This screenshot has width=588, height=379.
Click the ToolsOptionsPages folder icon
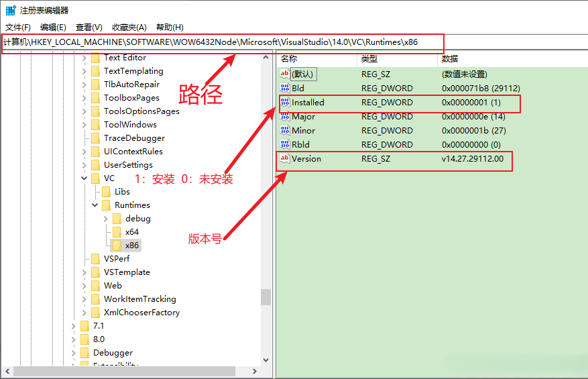tap(96, 111)
